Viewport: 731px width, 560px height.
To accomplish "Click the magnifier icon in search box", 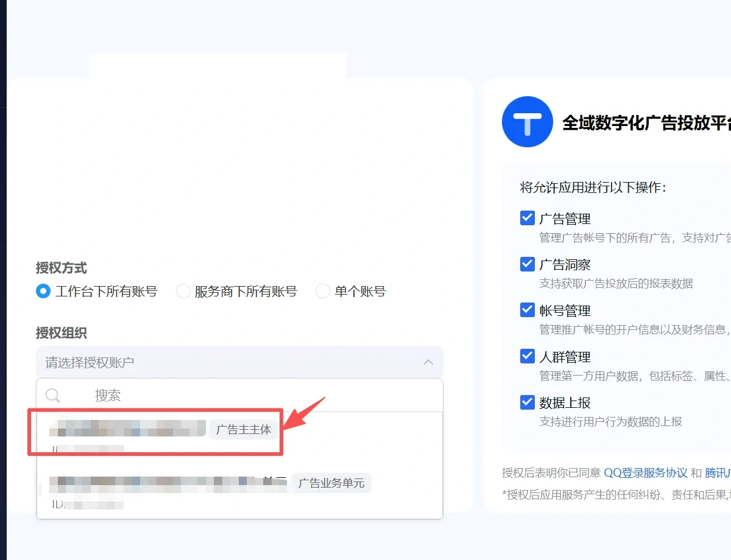I will (53, 396).
